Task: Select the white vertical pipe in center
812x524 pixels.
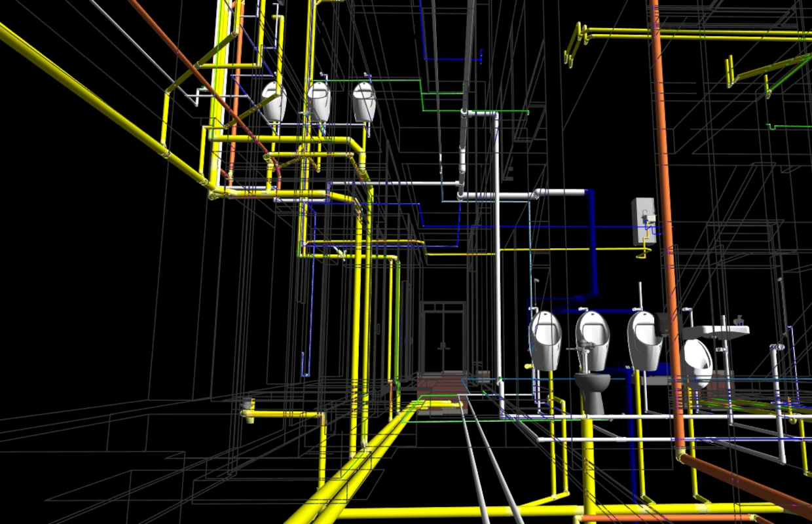Action: point(497,262)
